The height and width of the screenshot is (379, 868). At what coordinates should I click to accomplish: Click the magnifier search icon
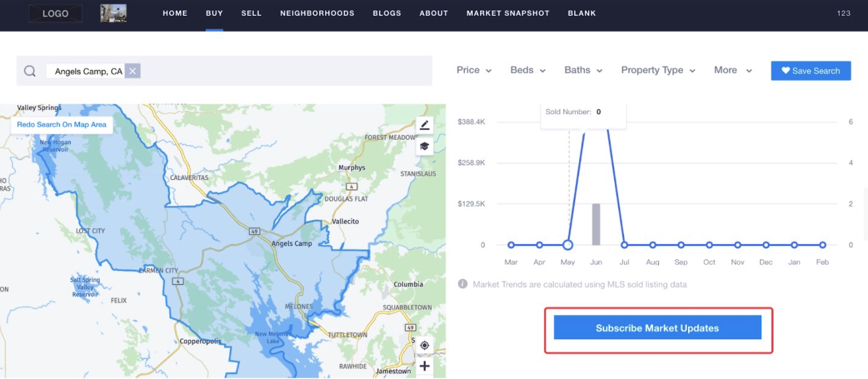(30, 71)
